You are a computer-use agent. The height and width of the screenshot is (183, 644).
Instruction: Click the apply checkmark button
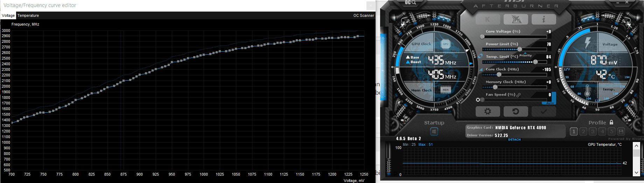544,111
